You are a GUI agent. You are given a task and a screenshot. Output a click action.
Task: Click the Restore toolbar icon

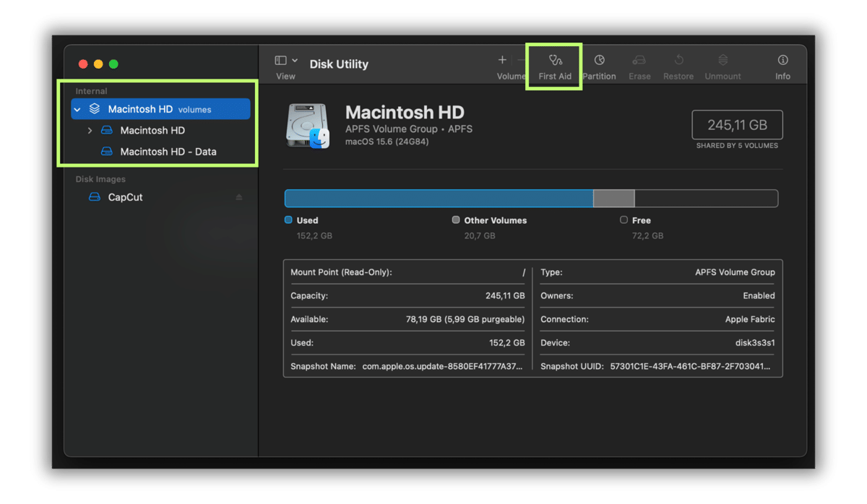pos(678,61)
